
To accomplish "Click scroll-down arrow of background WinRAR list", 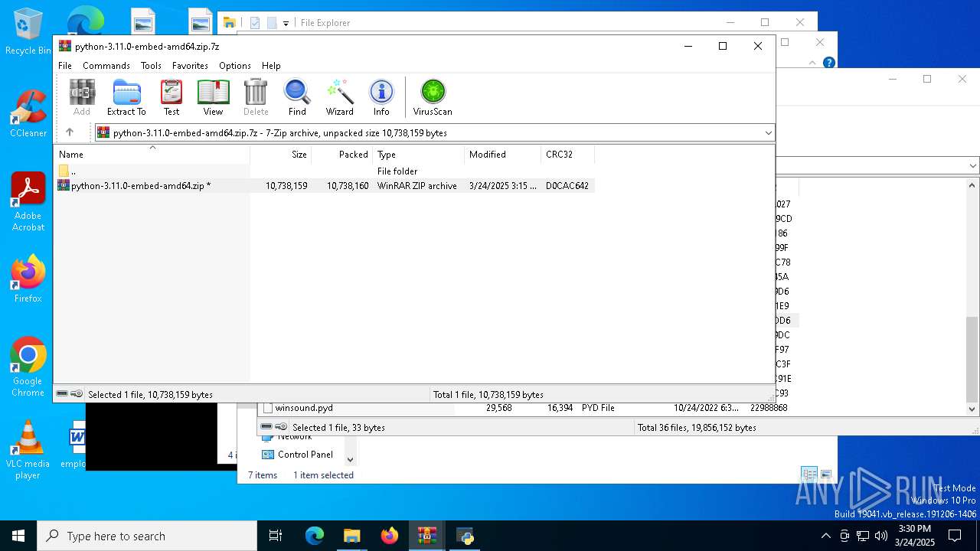I will pos(972,409).
